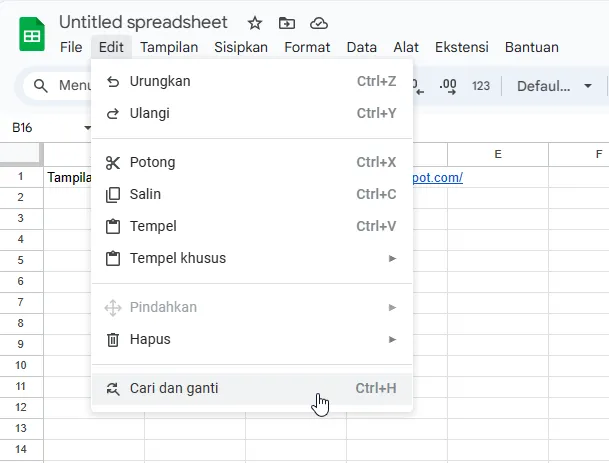609x463 pixels.
Task: Open the Tampilan menu
Action: [169, 47]
